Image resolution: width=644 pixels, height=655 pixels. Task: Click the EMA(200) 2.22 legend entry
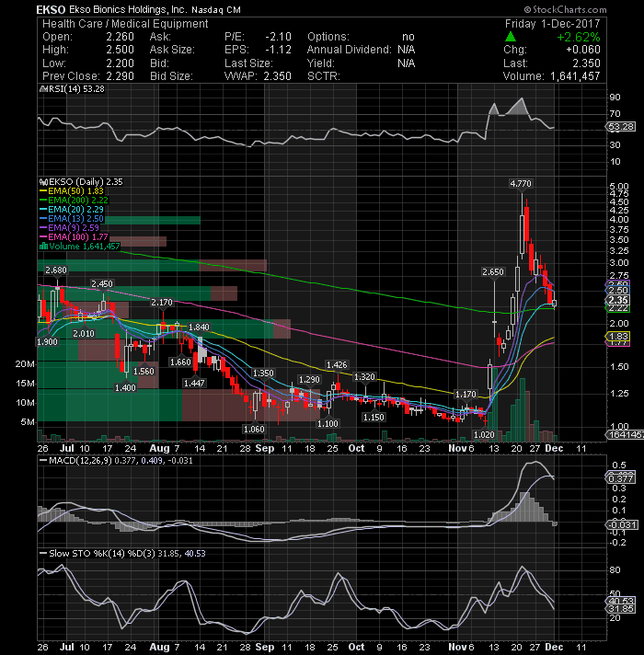[74, 201]
